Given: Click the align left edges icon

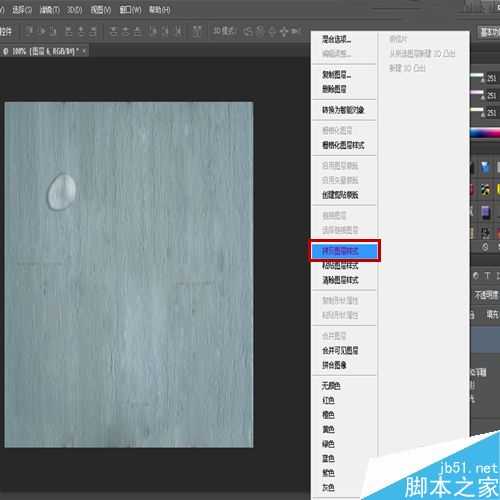Looking at the screenshot, I should coord(69,32).
